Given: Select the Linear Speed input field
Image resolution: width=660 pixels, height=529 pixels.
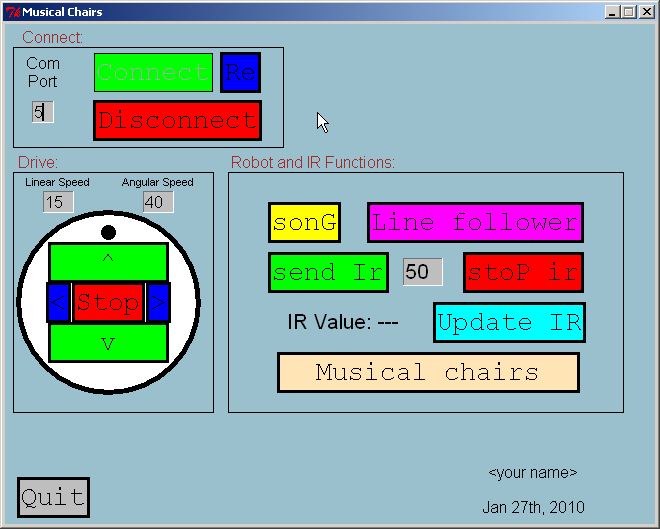Looking at the screenshot, I should [x=58, y=202].
